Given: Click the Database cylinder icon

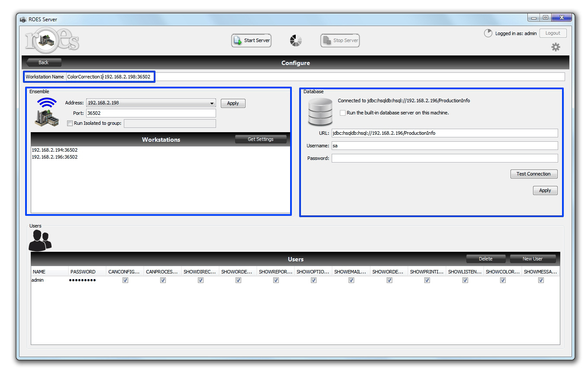Looking at the screenshot, I should tap(320, 111).
